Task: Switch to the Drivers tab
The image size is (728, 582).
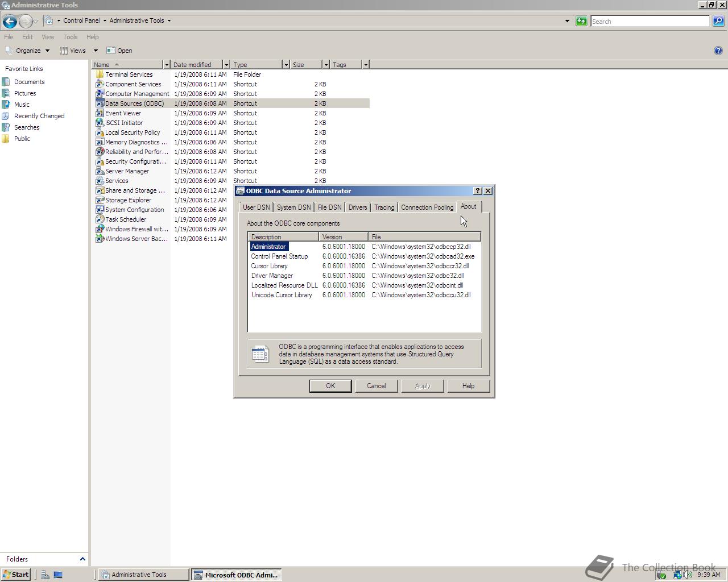Action: click(x=358, y=207)
